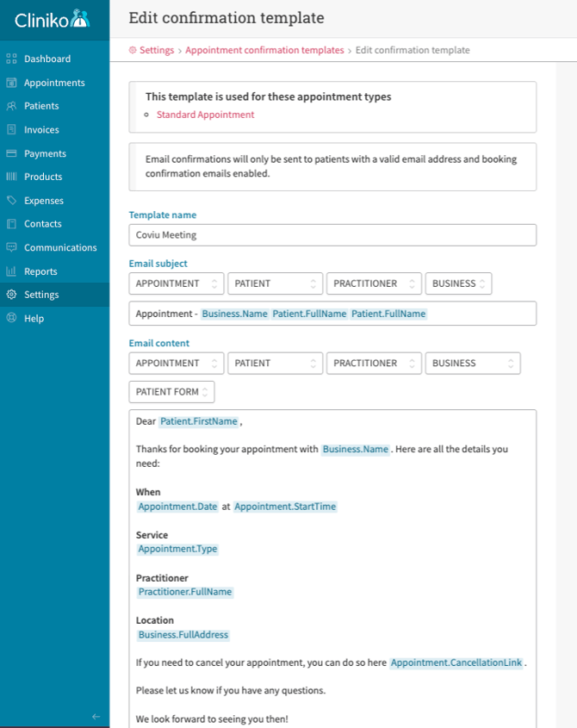Follow the Appointment confirmation templates breadcrumb

[x=264, y=51]
